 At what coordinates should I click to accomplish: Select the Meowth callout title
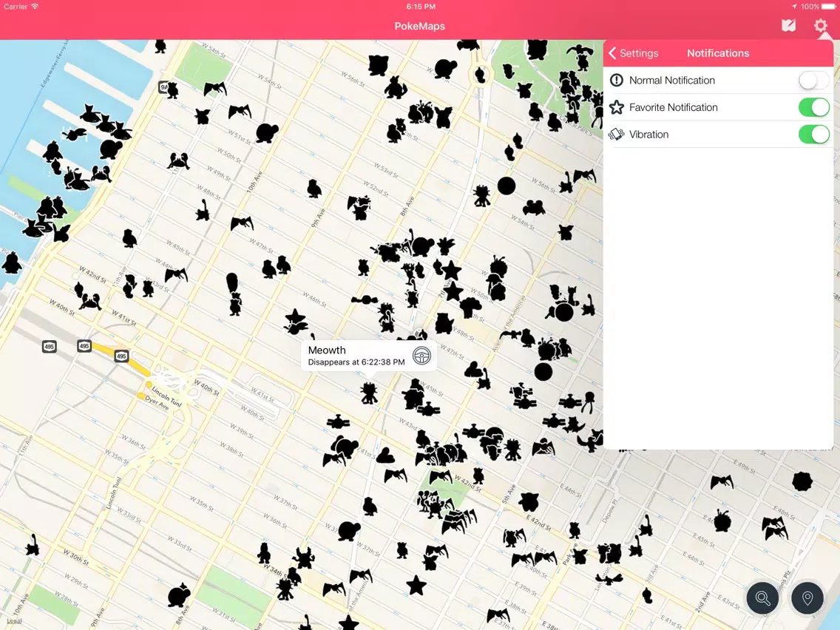tap(327, 350)
